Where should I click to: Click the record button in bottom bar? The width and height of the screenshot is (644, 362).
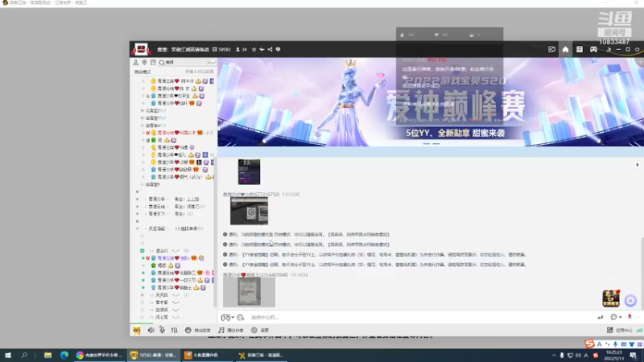(x=260, y=330)
